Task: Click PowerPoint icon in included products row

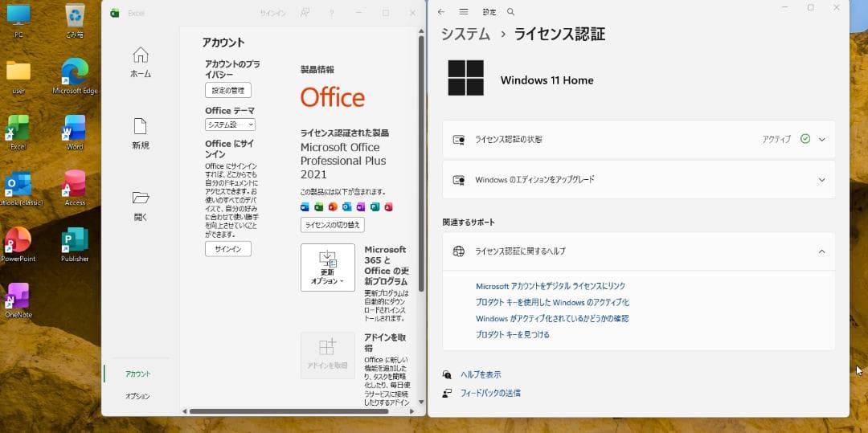Action: click(333, 206)
